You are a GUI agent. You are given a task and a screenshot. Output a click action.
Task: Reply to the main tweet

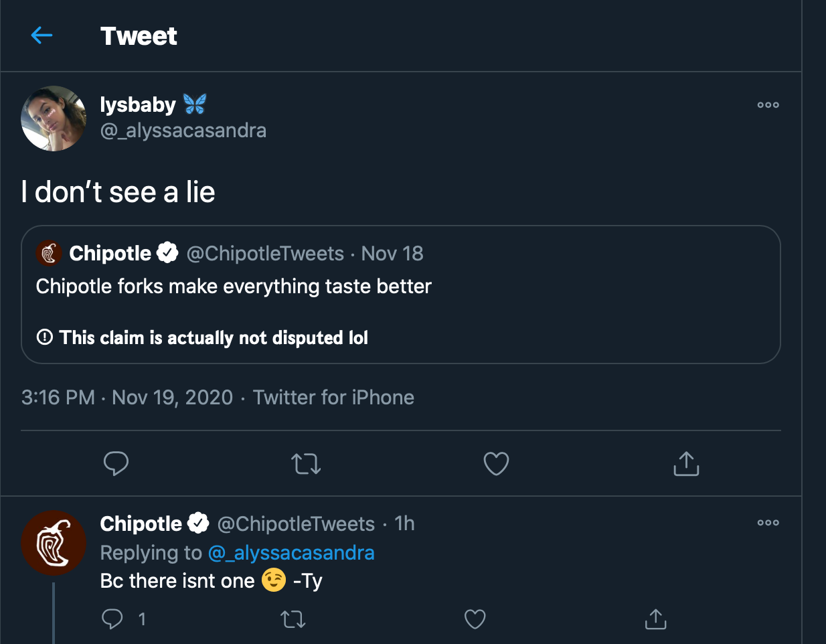click(116, 463)
